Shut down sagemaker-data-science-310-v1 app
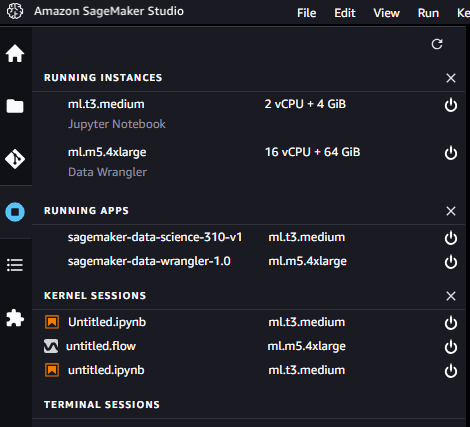This screenshot has width=470, height=427. 451,238
